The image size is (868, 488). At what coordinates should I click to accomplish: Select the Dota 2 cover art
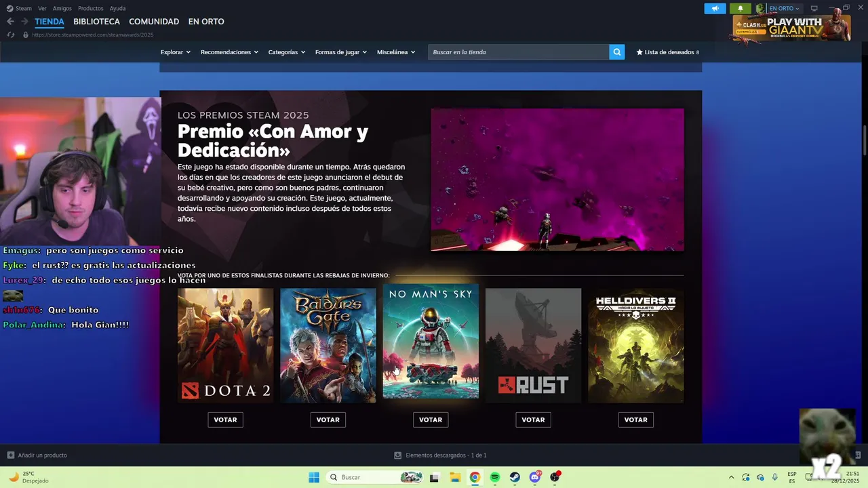225,346
